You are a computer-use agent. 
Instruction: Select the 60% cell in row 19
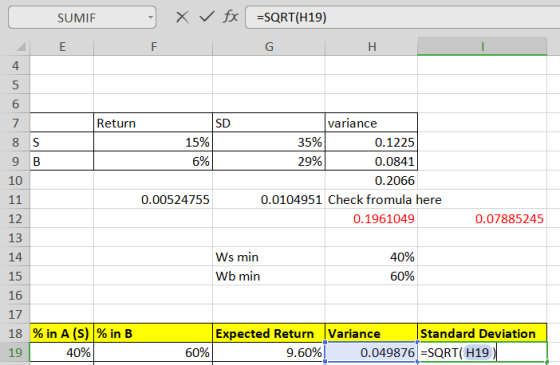153,353
